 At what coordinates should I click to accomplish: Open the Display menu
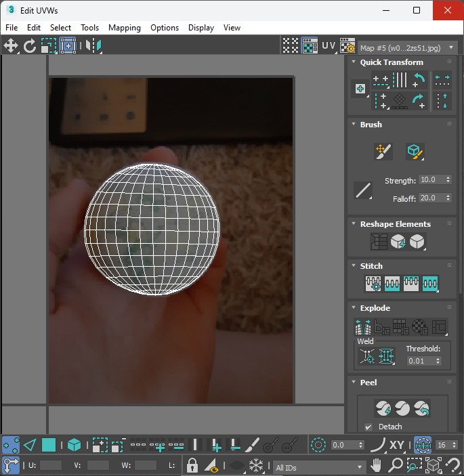201,28
